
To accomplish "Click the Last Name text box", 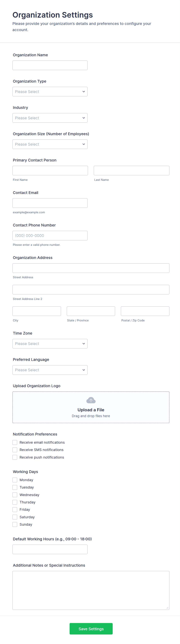I will pyautogui.click(x=131, y=171).
